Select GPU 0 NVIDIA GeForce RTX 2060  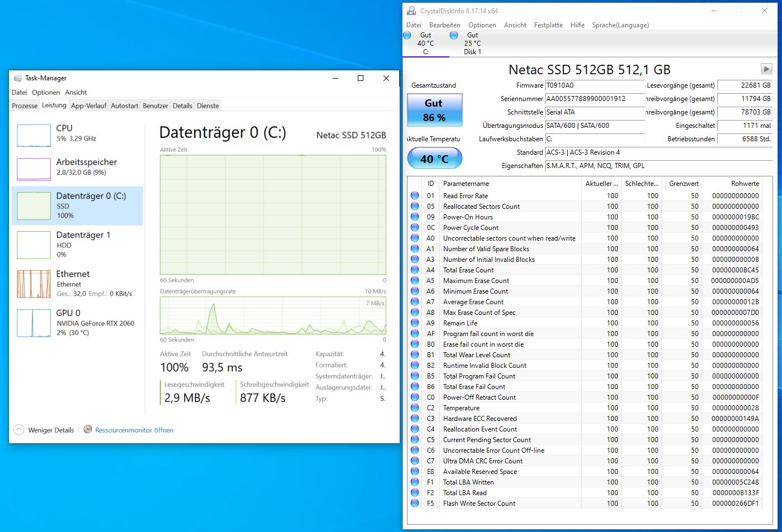(77, 323)
